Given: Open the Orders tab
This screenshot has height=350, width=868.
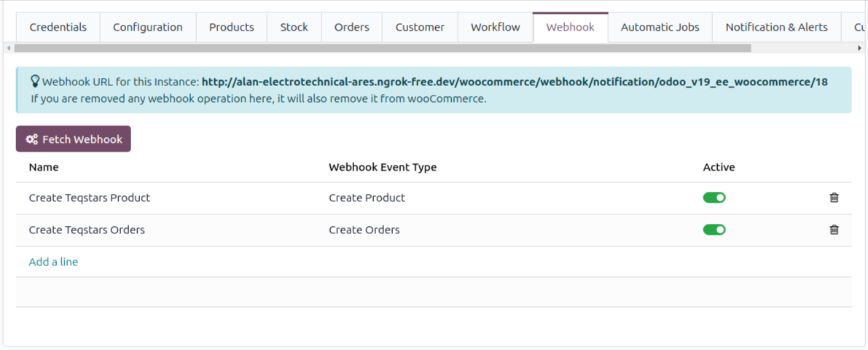Looking at the screenshot, I should (x=351, y=27).
